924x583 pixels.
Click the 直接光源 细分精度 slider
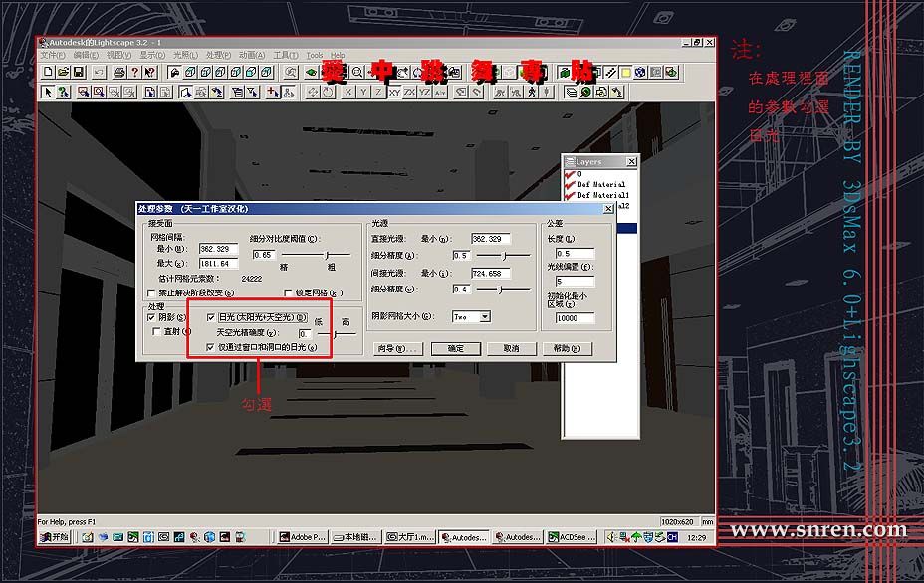tap(504, 255)
